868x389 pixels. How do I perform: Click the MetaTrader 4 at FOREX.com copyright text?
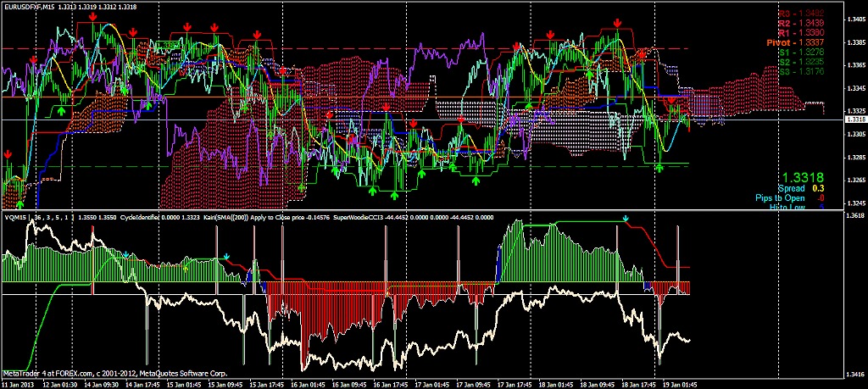click(115, 374)
